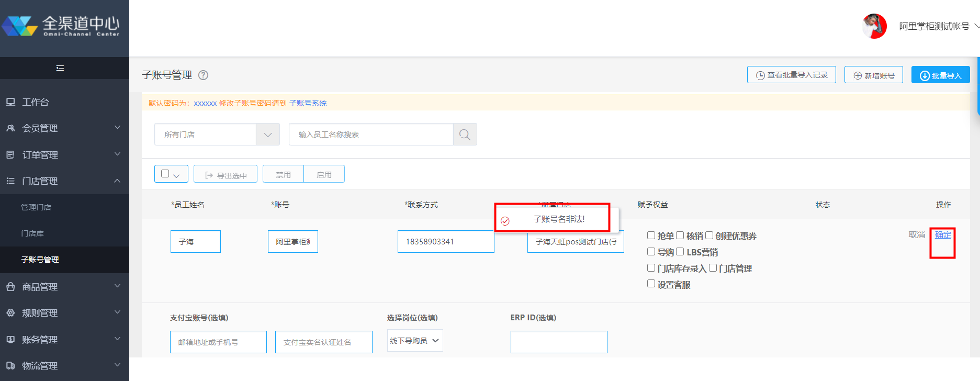Click the 物流管理 truck icon
Image resolution: width=980 pixels, height=381 pixels.
click(10, 366)
